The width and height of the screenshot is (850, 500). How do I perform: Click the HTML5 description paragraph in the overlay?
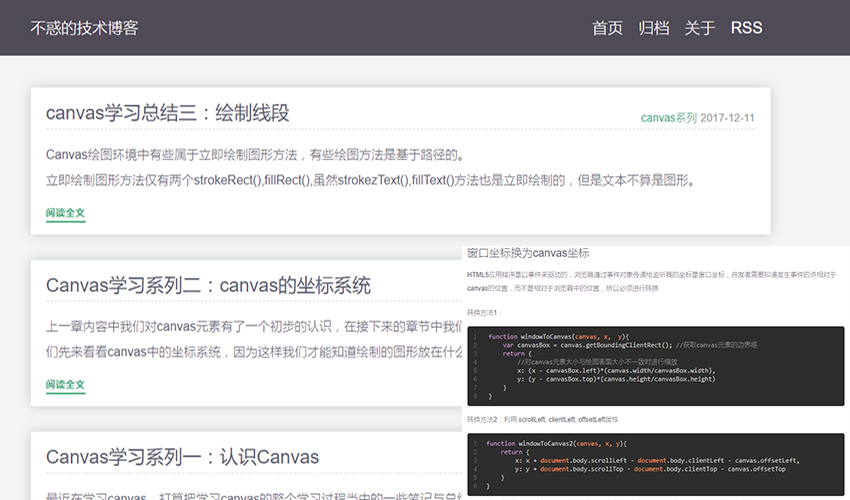(650, 280)
